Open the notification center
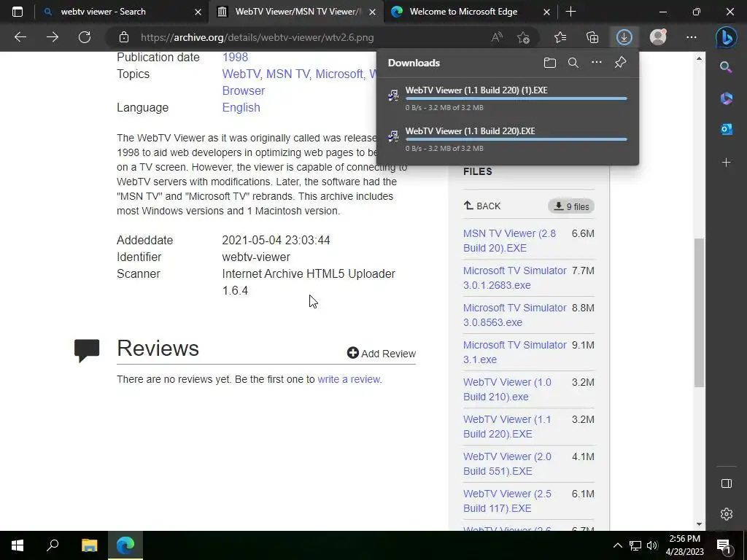747x560 pixels. (x=724, y=545)
